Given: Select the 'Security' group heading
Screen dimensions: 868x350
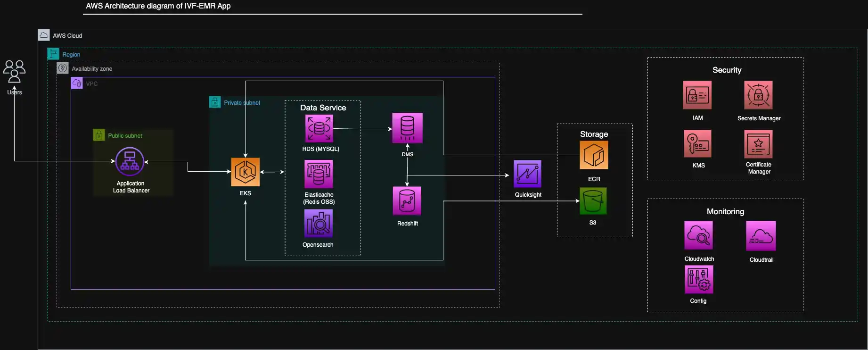Looking at the screenshot, I should click(x=727, y=70).
